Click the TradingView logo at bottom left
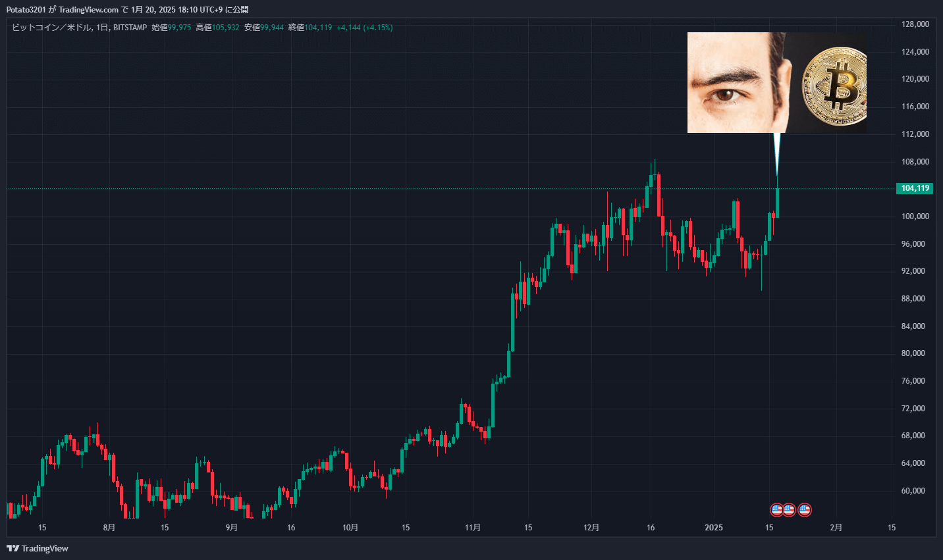This screenshot has height=560, width=943. pos(38,548)
